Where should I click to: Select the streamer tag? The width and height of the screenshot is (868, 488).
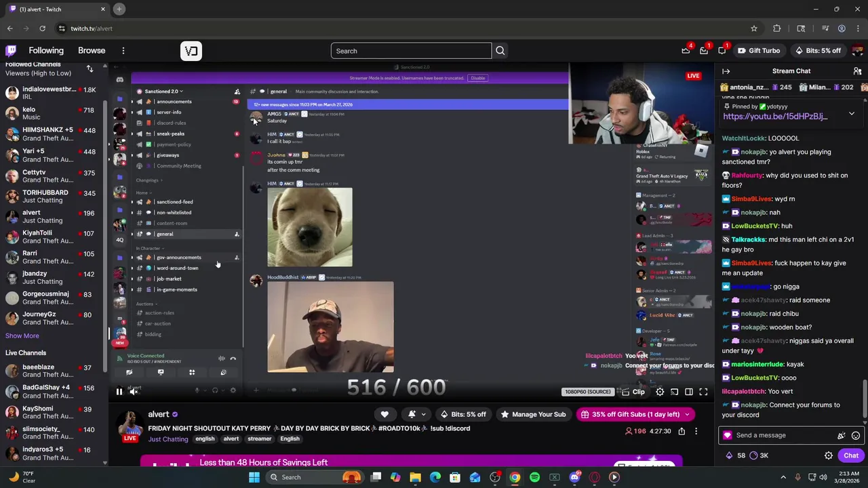point(259,439)
